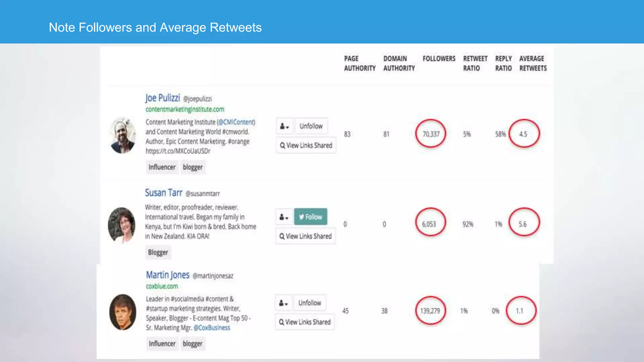Sort by Followers column header
This screenshot has height=362, width=644.
(x=439, y=59)
